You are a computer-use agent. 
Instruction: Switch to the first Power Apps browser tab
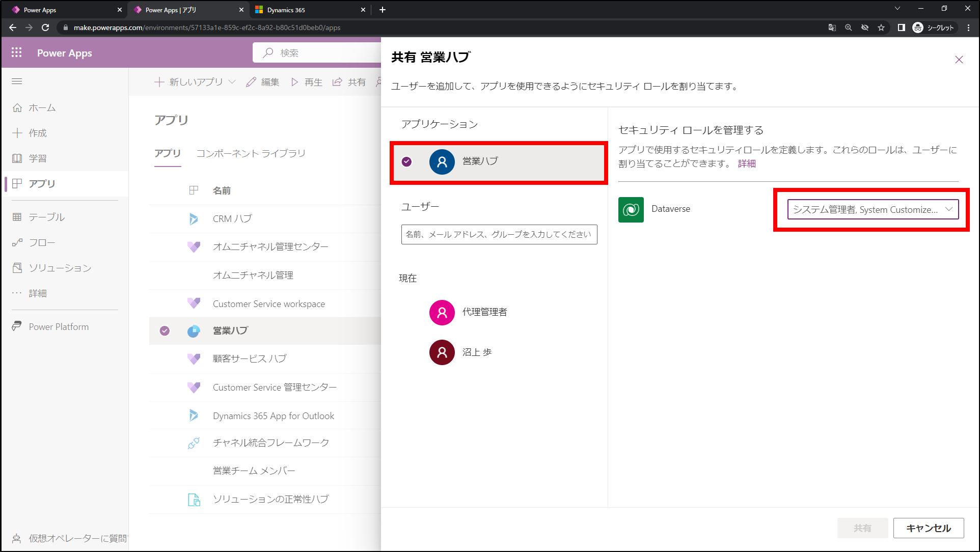pos(66,10)
